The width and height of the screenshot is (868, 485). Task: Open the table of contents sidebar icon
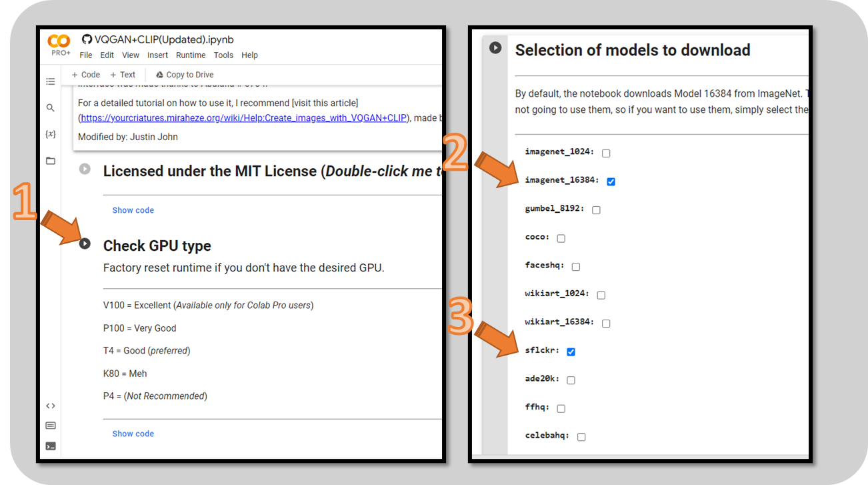[51, 81]
